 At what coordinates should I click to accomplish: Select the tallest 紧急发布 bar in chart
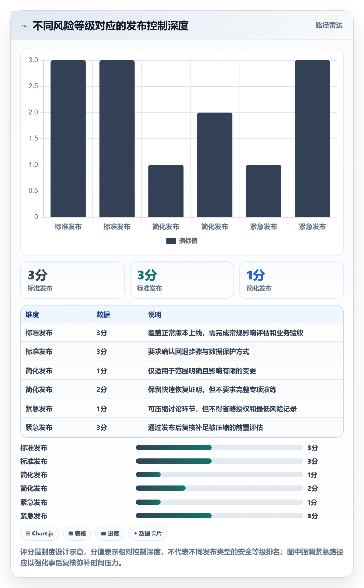pyautogui.click(x=313, y=139)
